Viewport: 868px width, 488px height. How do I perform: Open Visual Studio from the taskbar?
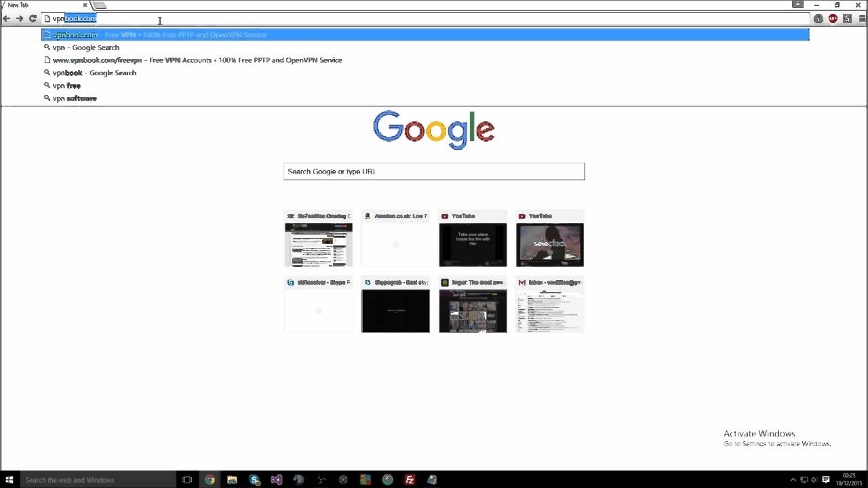point(277,480)
